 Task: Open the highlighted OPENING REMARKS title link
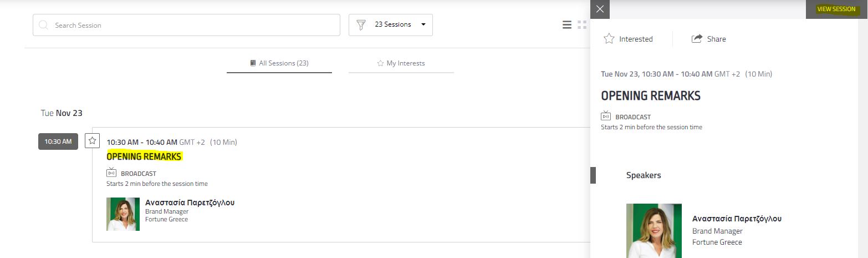(144, 156)
